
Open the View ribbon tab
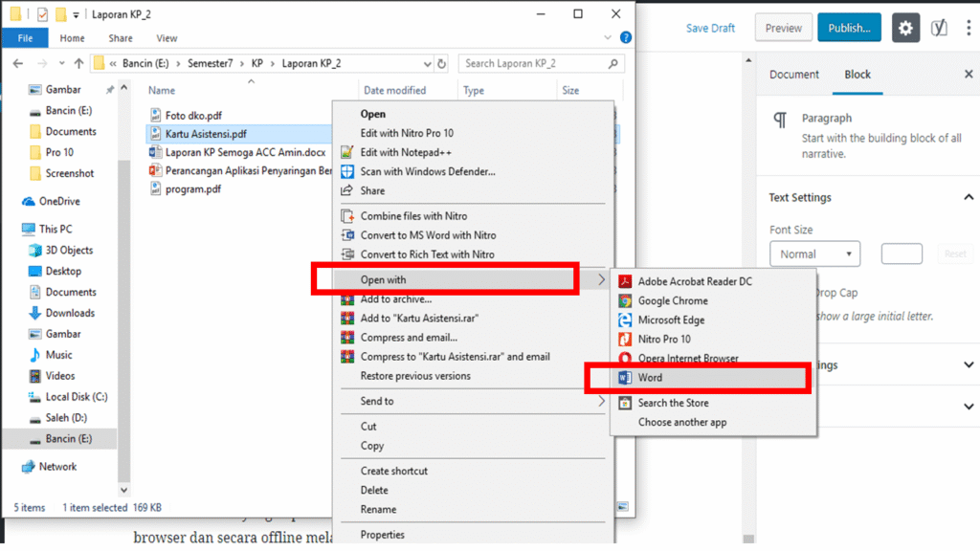(x=167, y=38)
